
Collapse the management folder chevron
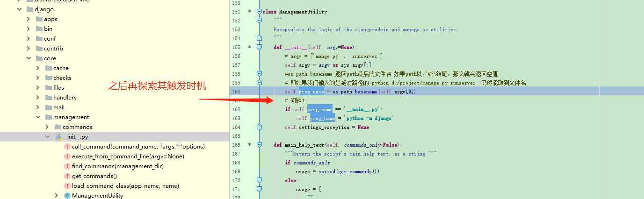[x=38, y=117]
